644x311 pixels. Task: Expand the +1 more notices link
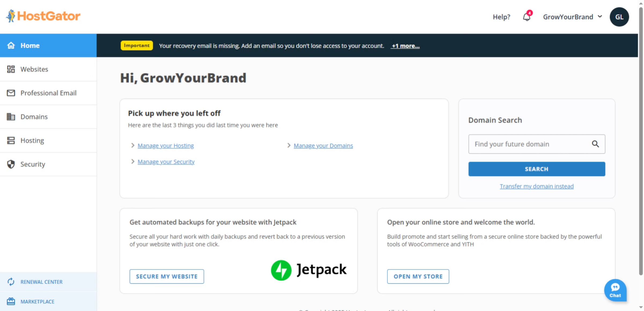pos(405,46)
